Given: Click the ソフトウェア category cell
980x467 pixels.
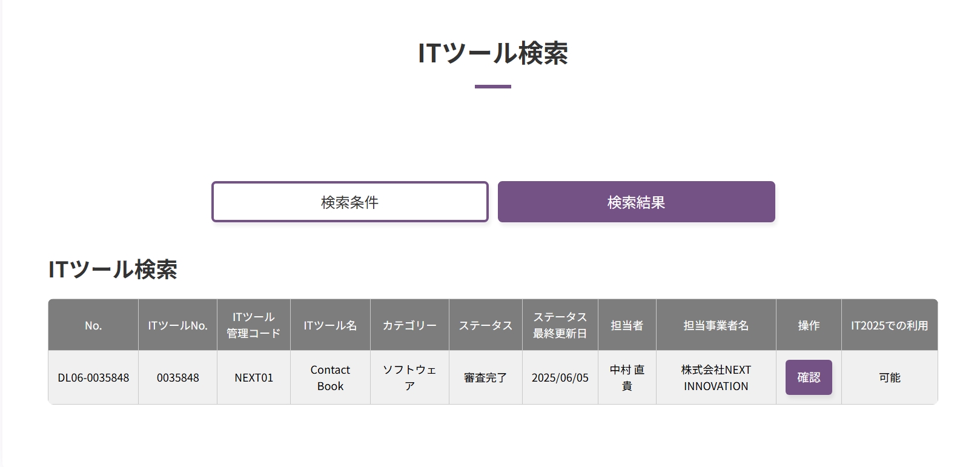Looking at the screenshot, I should point(409,377).
